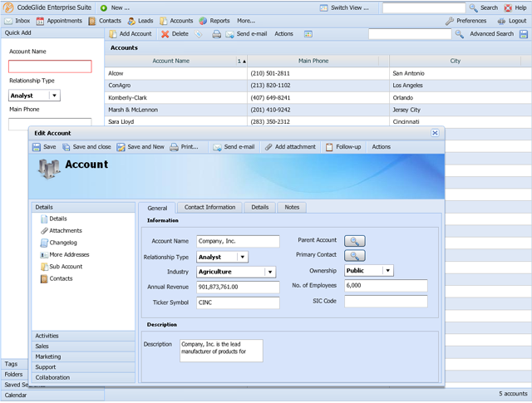Image resolution: width=532 pixels, height=403 pixels.
Task: Click the top Search magnifier icon
Action: click(473, 7)
